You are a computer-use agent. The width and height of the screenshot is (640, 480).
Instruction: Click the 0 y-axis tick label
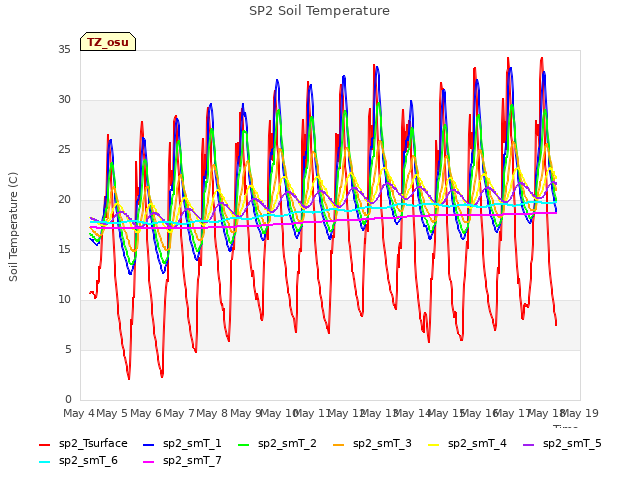68,400
